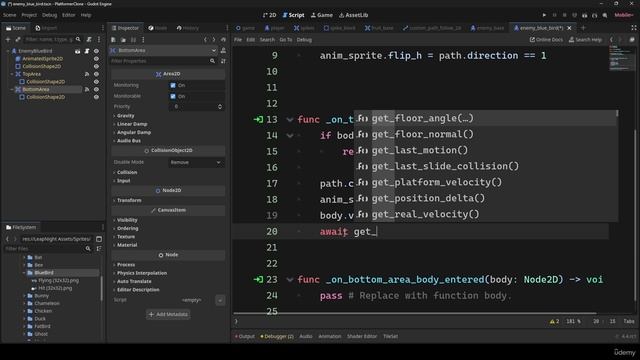The image size is (640, 360).
Task: Open Search Help
Action: click(585, 40)
